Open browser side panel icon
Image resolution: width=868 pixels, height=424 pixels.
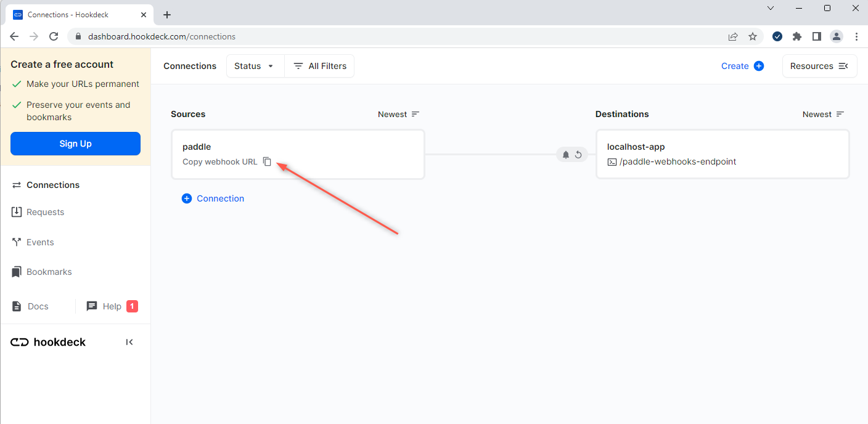click(817, 36)
